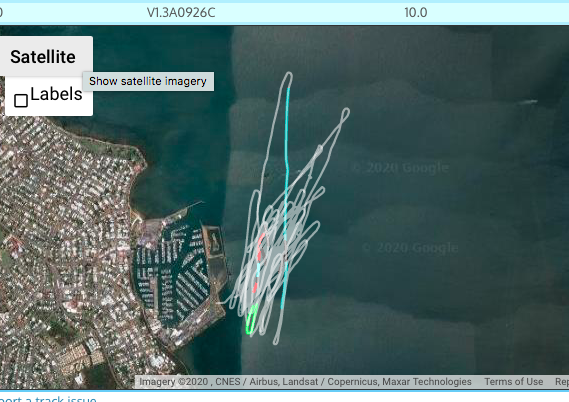The width and height of the screenshot is (569, 402).
Task: Select the 10.0 value in the table row
Action: (x=416, y=13)
